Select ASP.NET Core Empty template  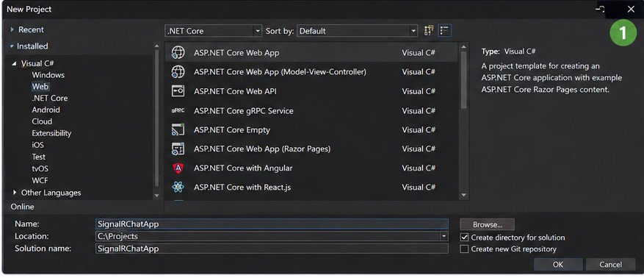[312, 129]
